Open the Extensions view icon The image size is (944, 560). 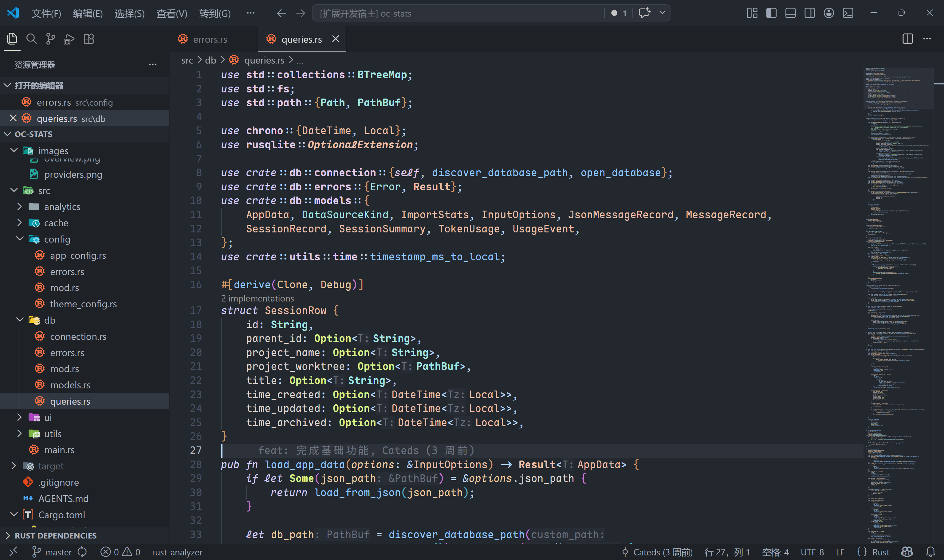[89, 39]
